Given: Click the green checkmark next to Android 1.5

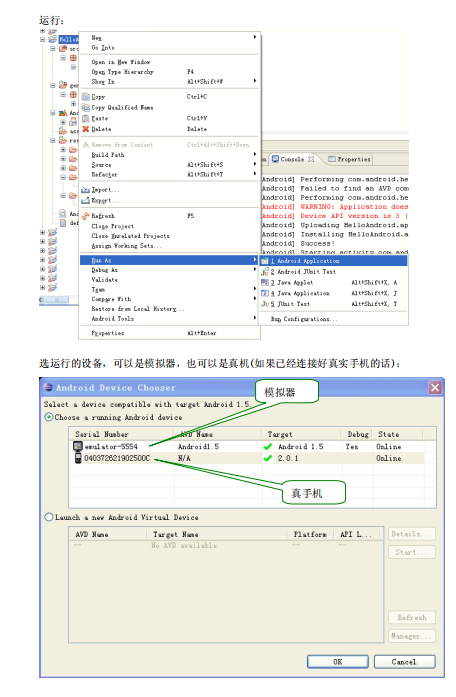Looking at the screenshot, I should tap(268, 447).
